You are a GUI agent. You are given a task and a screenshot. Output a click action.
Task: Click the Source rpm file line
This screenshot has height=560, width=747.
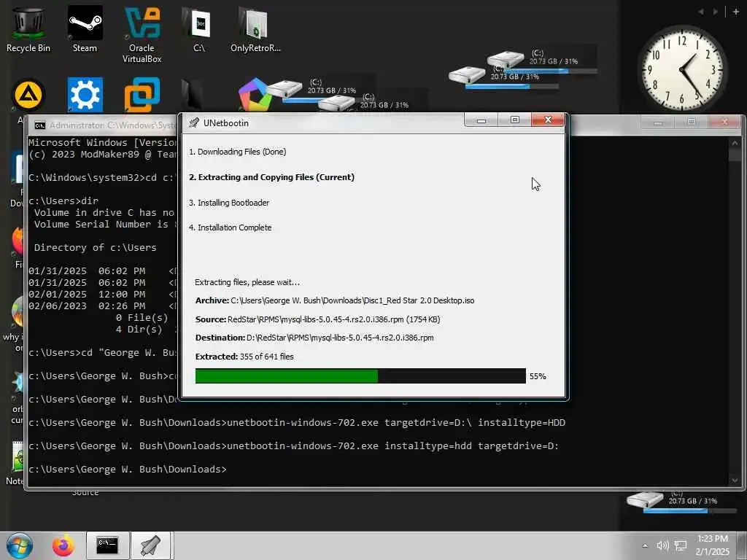pyautogui.click(x=318, y=319)
